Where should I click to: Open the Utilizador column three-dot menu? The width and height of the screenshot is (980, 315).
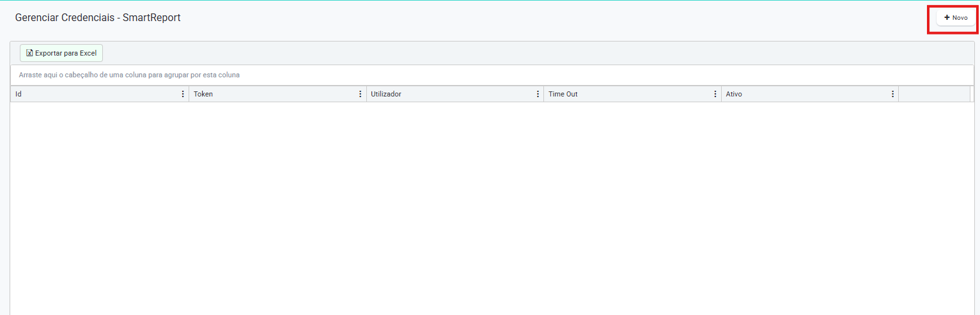(538, 94)
